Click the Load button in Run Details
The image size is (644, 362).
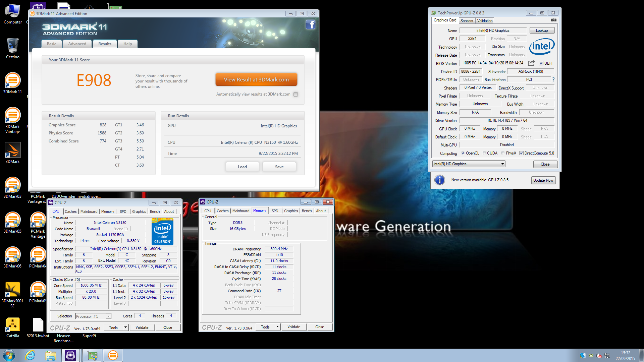(x=242, y=167)
